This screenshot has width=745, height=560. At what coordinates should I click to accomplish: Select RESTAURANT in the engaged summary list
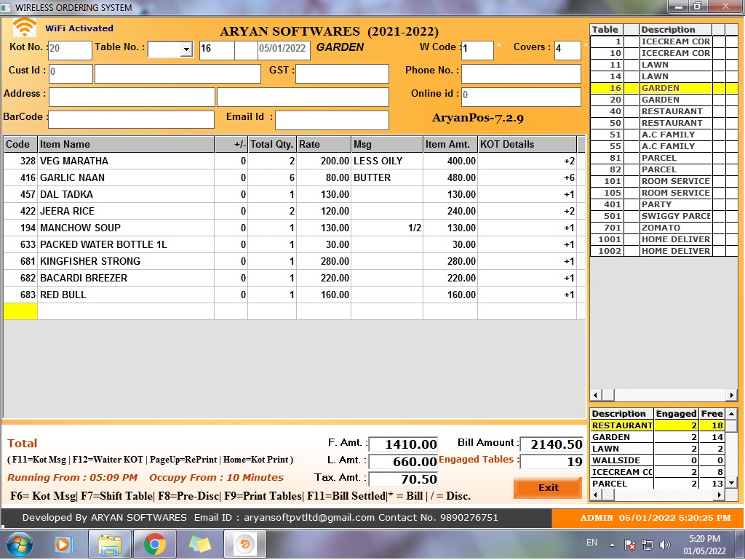coord(658,425)
